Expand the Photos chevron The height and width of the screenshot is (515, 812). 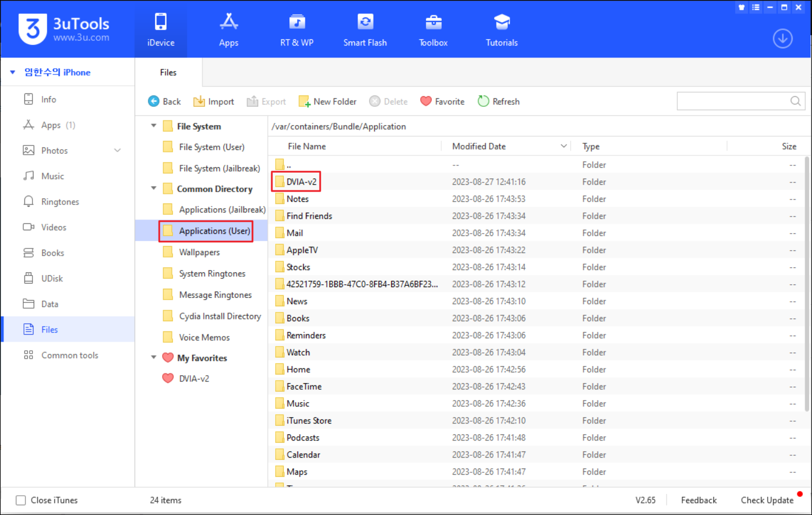coord(118,150)
